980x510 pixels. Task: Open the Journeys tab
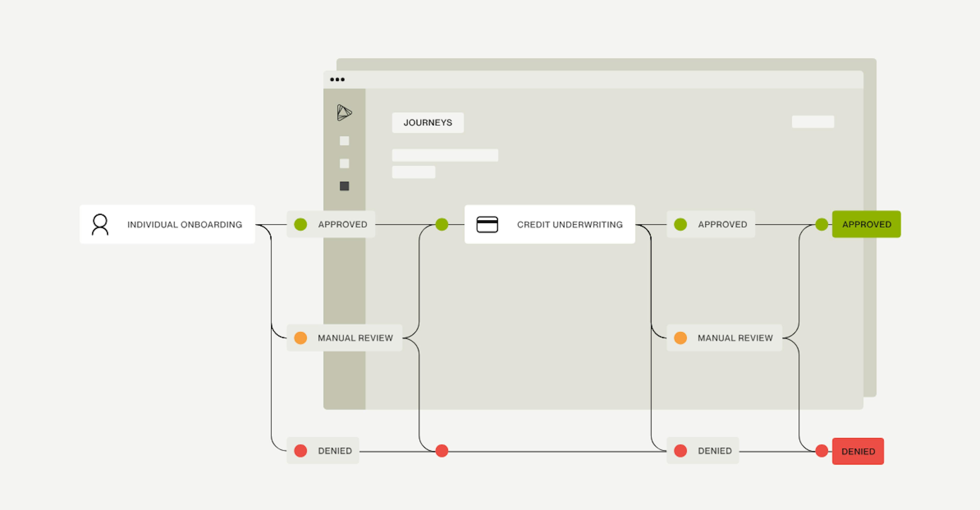click(x=428, y=123)
